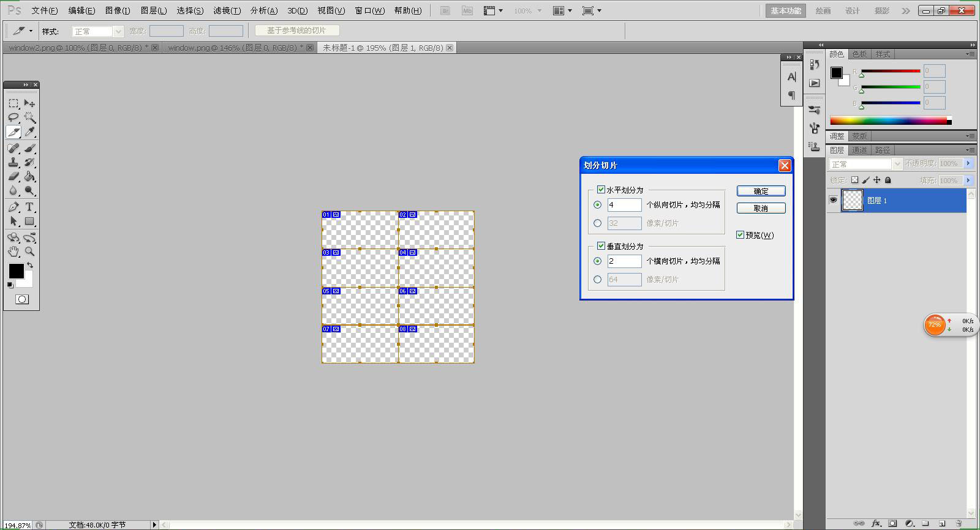Image resolution: width=980 pixels, height=530 pixels.
Task: Click the horizontal slice count field showing 4
Action: point(624,205)
